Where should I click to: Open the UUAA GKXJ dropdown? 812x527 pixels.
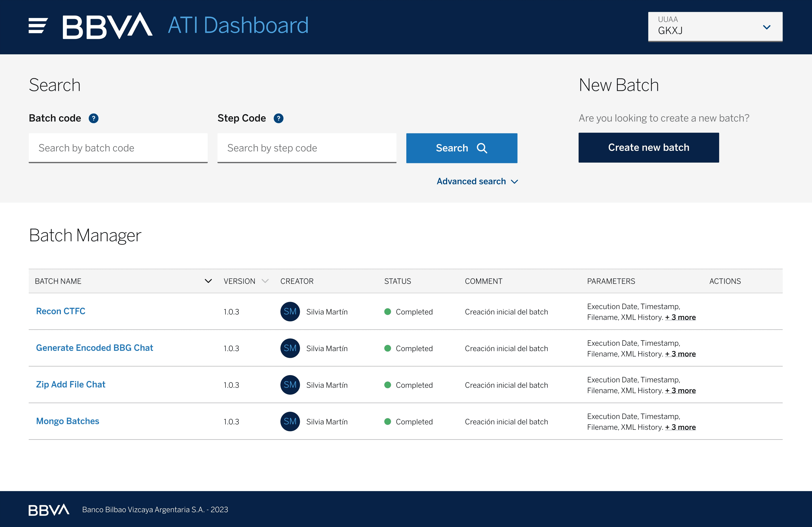point(715,27)
